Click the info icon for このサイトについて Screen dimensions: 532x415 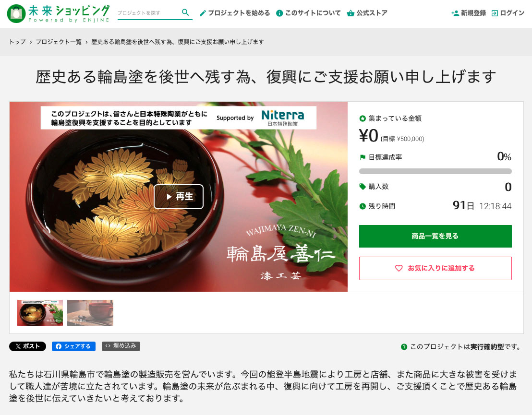pyautogui.click(x=279, y=13)
